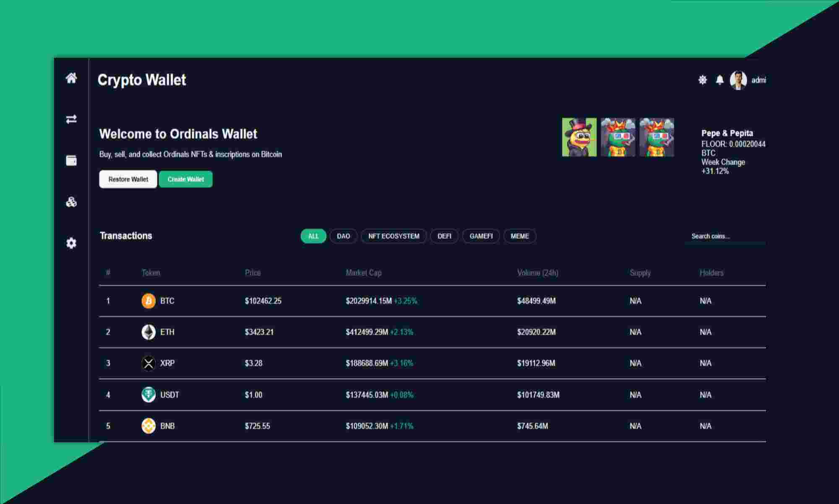Viewport: 839px width, 504px height.
Task: Click the Holders column header
Action: (711, 273)
